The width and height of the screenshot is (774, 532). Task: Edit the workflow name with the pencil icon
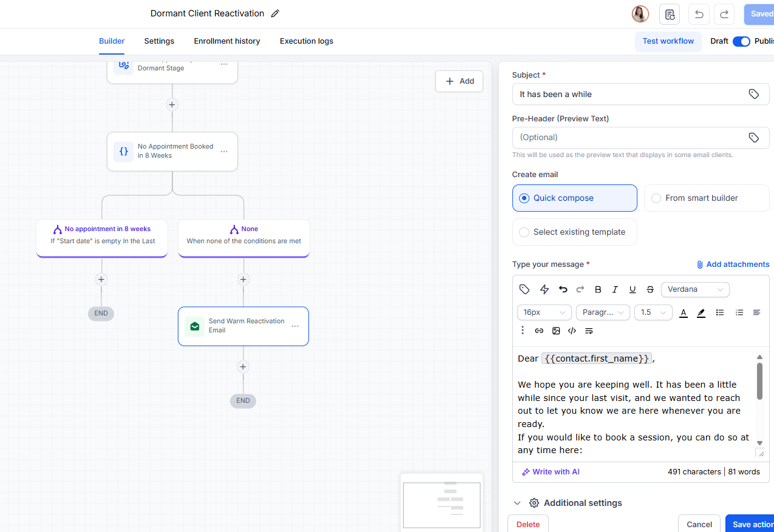(275, 13)
